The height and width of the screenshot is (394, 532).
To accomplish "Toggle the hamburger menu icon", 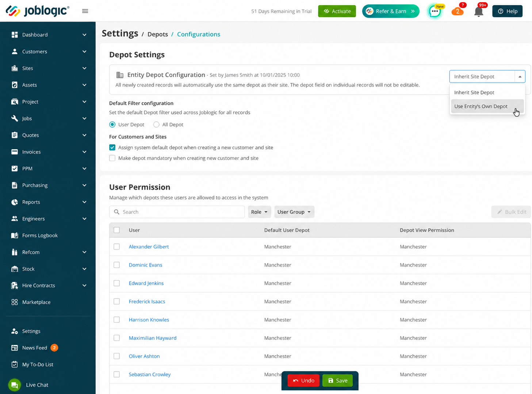I will click(85, 11).
